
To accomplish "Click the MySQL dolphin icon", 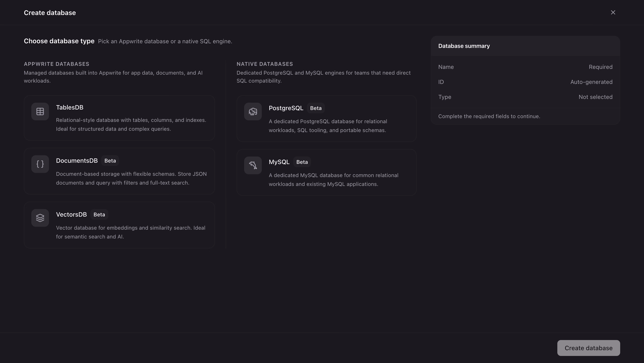I will pyautogui.click(x=253, y=165).
